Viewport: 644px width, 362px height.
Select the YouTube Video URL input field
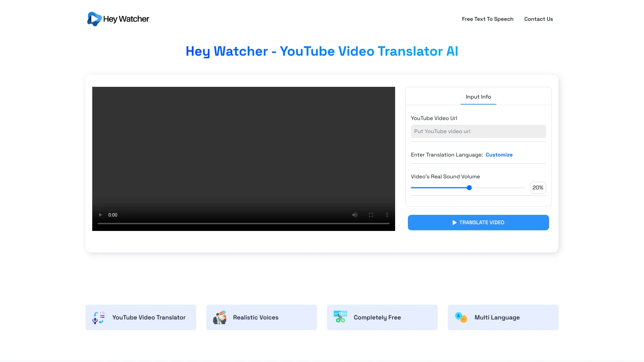tap(478, 131)
